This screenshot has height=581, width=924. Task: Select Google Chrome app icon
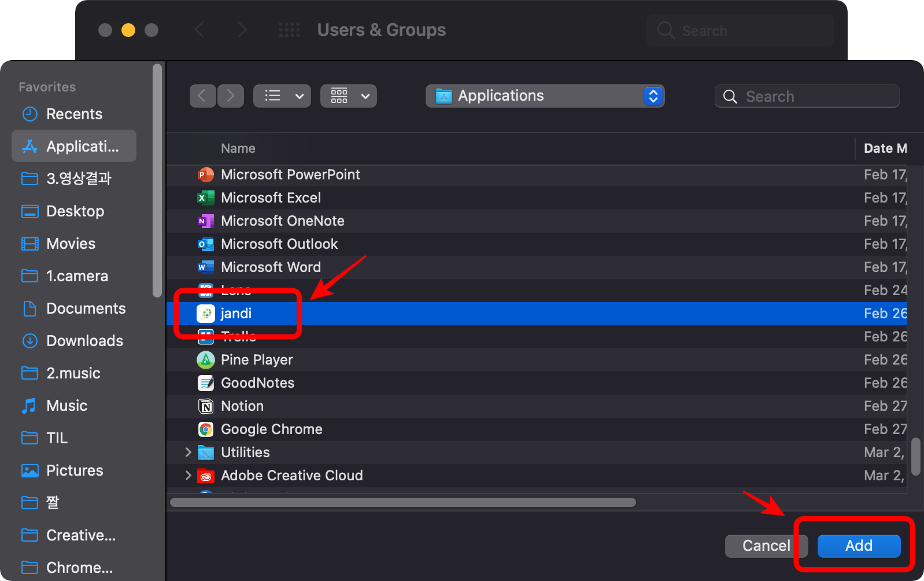coord(205,429)
